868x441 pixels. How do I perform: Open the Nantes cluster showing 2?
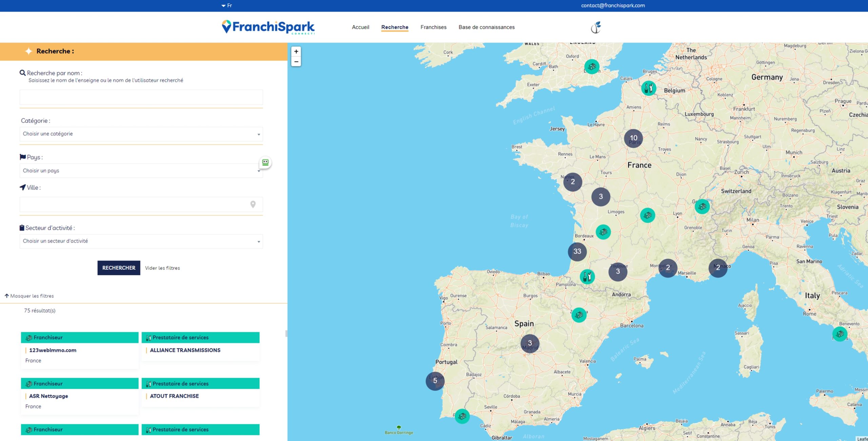[x=573, y=182]
